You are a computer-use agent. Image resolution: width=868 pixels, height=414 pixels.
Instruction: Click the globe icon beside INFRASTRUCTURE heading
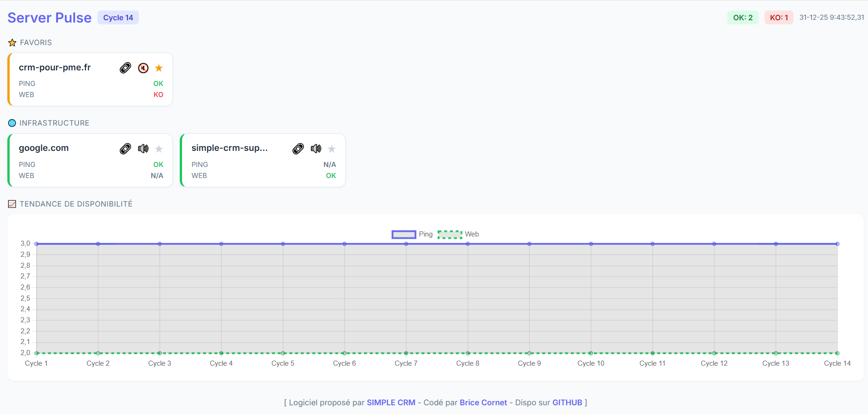click(x=11, y=123)
